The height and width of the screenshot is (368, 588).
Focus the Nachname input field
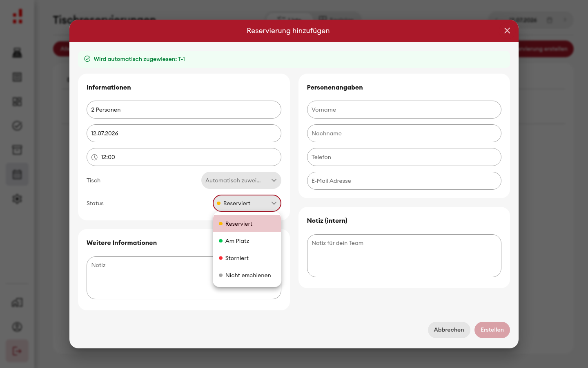(x=404, y=133)
